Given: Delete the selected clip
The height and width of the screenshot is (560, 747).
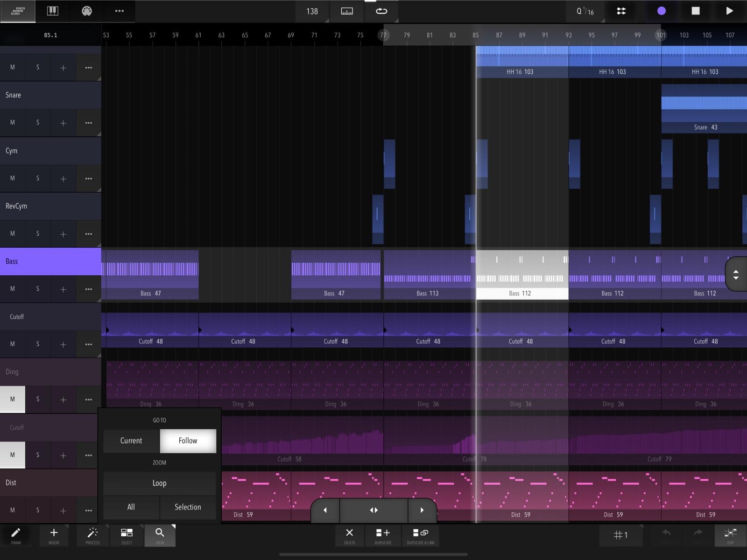Looking at the screenshot, I should [x=349, y=535].
